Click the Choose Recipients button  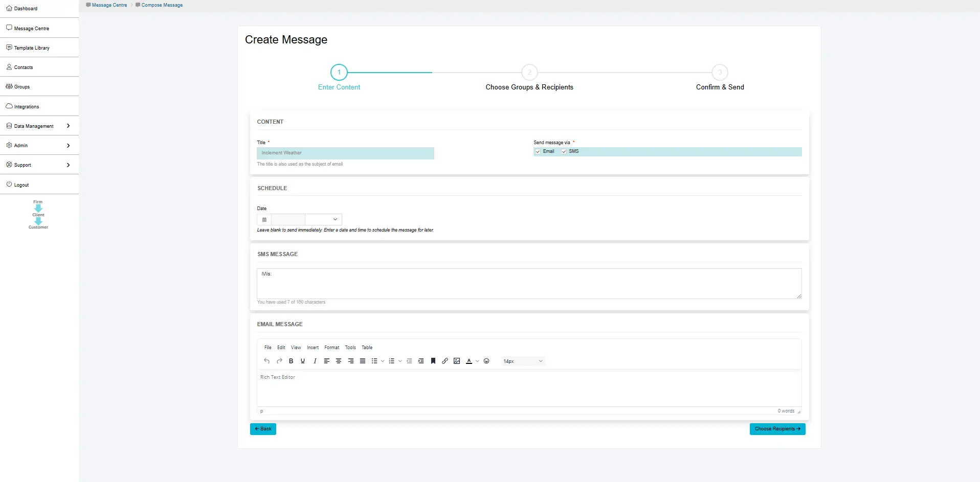pyautogui.click(x=777, y=429)
